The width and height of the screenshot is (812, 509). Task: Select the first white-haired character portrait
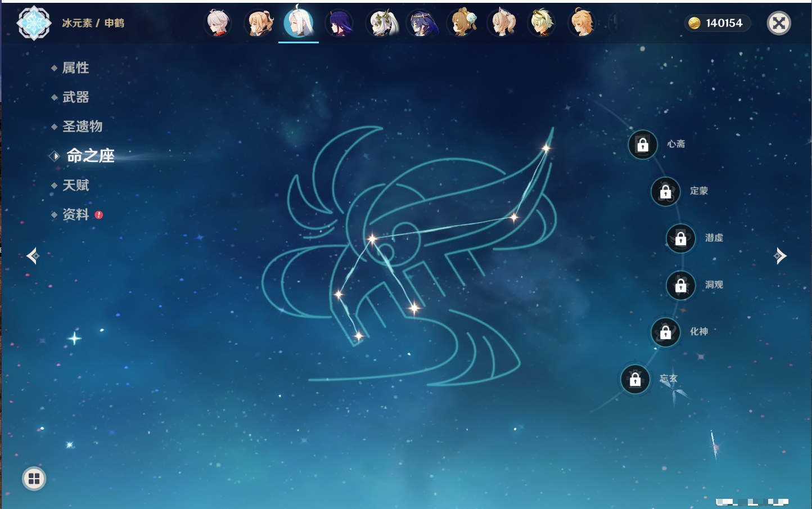tap(218, 24)
